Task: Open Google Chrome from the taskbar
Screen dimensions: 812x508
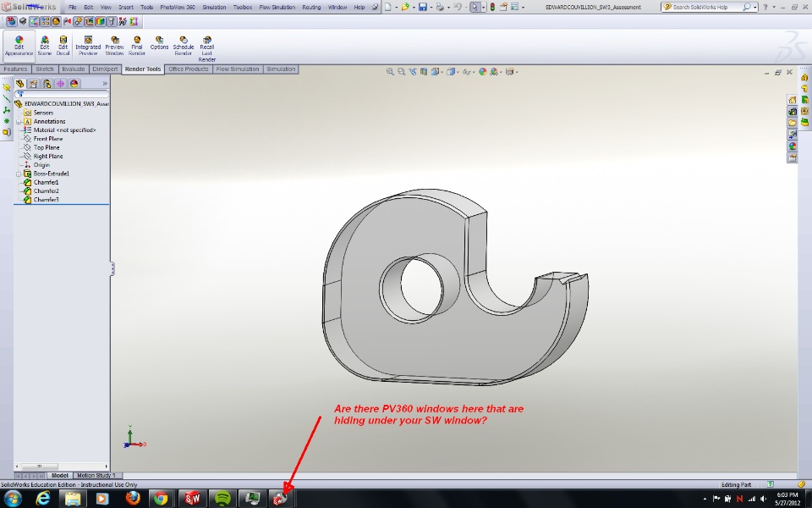Action: coord(161,498)
